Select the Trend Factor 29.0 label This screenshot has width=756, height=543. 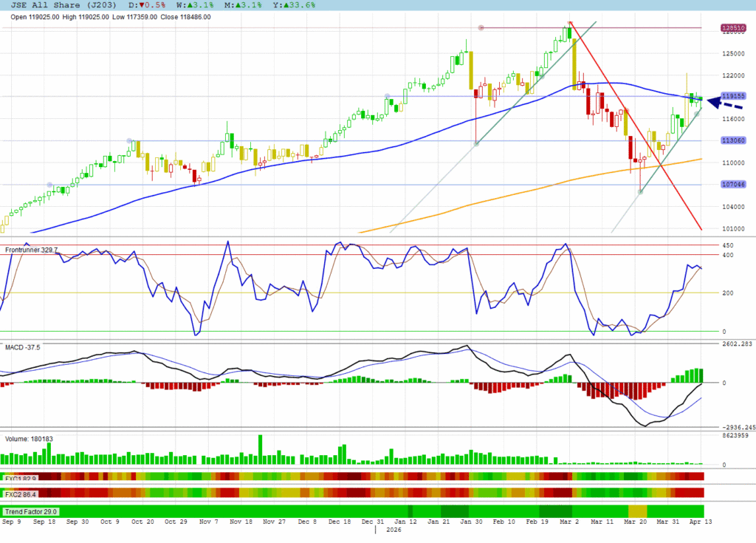[x=31, y=511]
